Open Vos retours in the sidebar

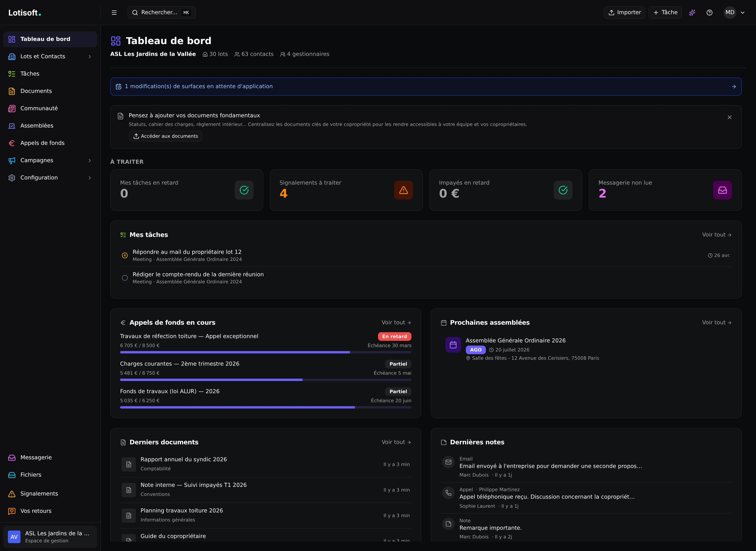point(50,511)
